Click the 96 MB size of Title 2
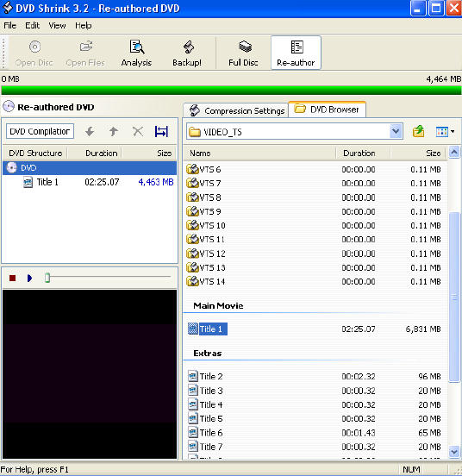Viewport: 462px width, 476px height. [429, 377]
